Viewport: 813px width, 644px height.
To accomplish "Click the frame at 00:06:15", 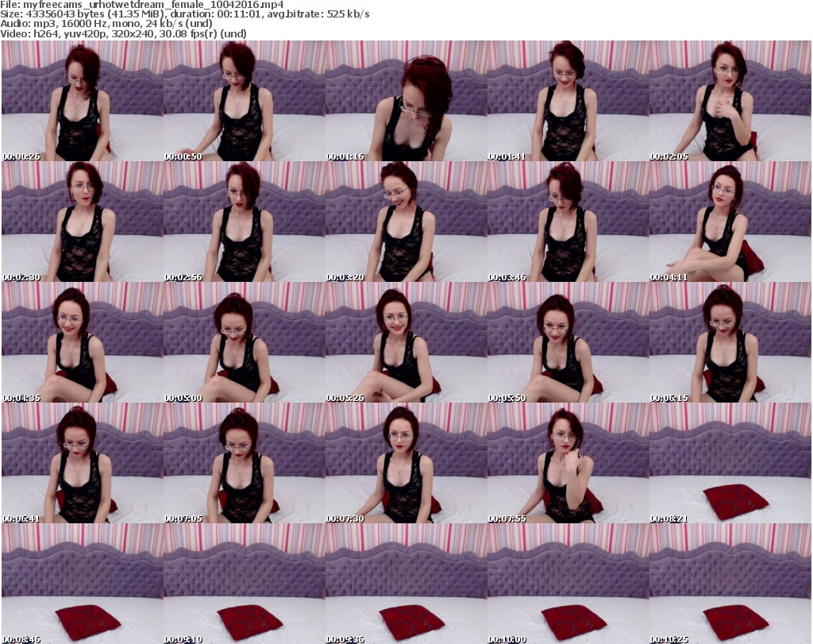I will [730, 342].
